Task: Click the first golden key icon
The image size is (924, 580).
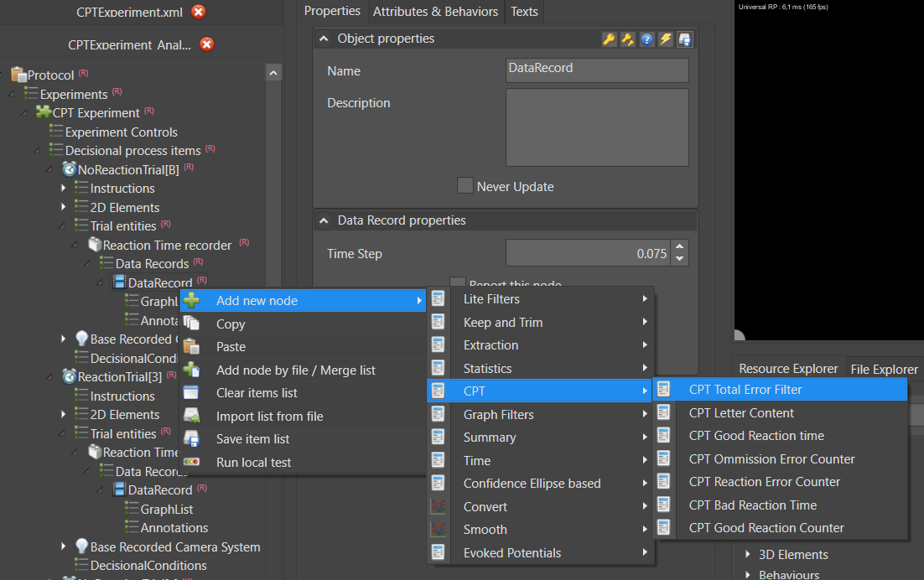Action: coord(609,39)
